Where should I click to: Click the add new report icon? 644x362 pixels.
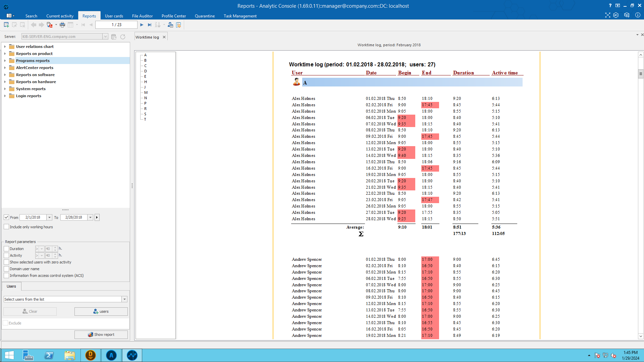(6, 25)
